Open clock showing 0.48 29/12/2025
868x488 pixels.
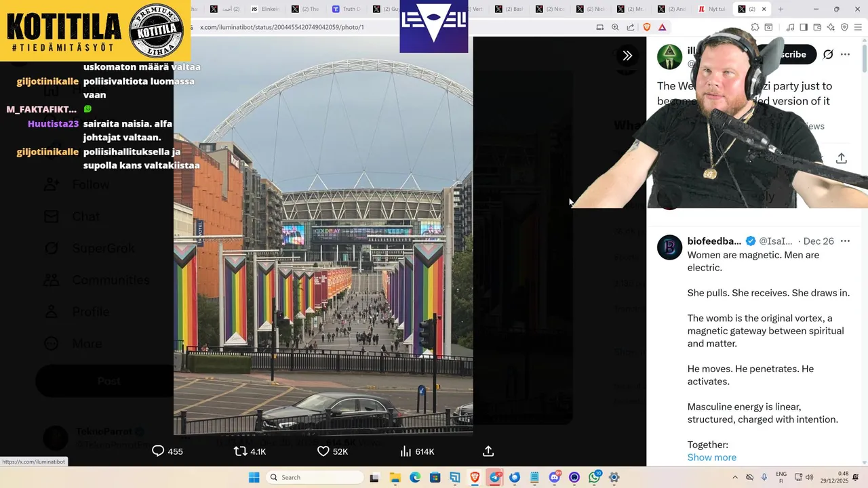834,477
